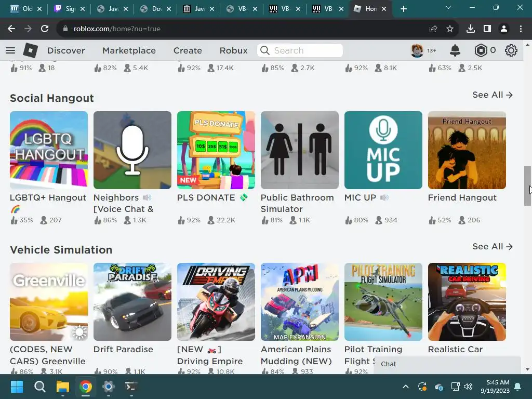Open Chrome three-dot menu

pyautogui.click(x=521, y=29)
